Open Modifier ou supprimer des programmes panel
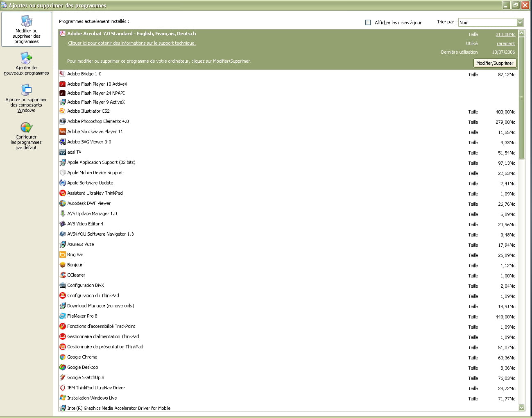 click(x=27, y=29)
